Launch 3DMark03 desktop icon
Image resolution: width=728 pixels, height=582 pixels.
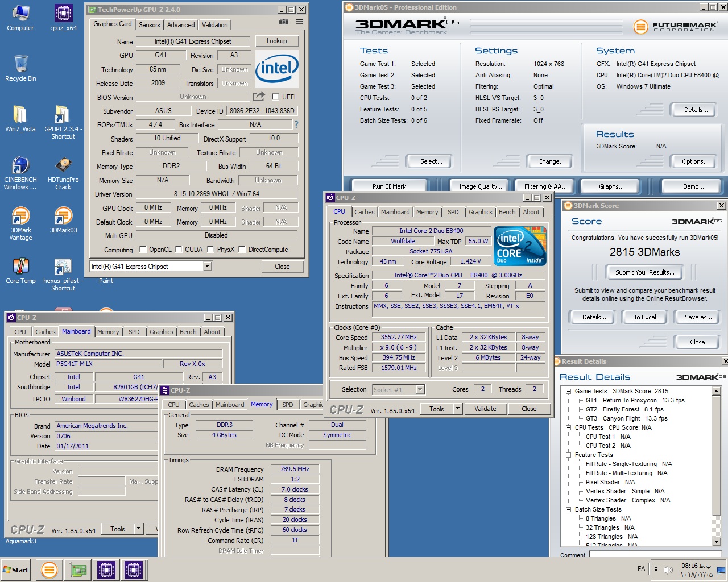63,221
